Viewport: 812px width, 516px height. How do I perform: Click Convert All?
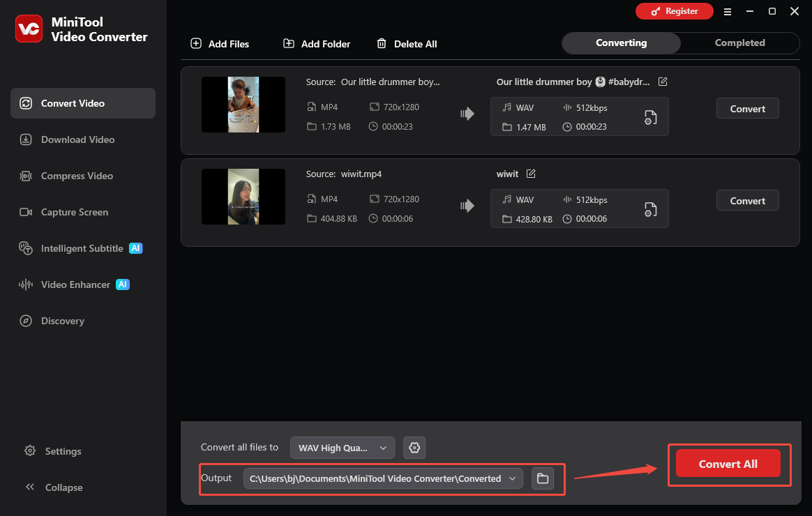pos(728,464)
